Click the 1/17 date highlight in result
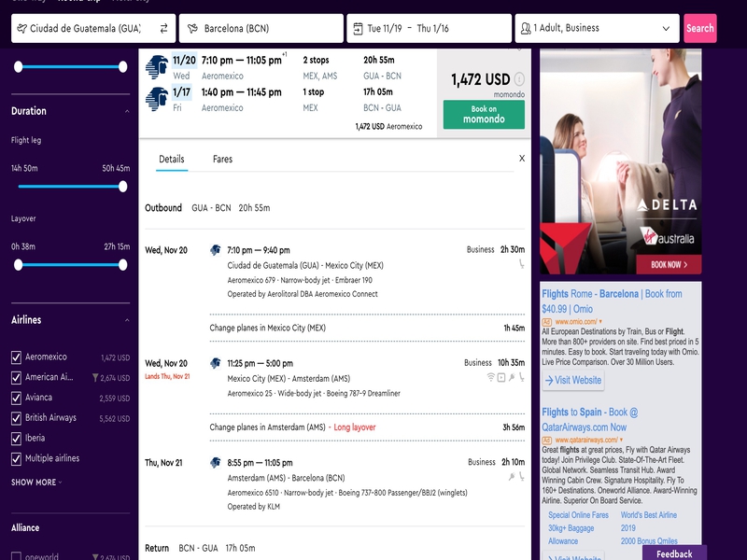 coord(181,92)
